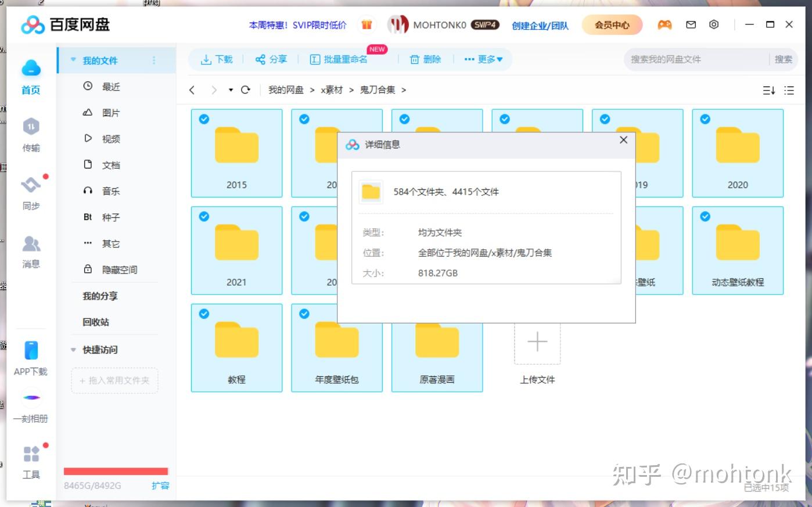Deselect the 2015 folder checkmark
Viewport: 812px width, 507px height.
point(204,119)
